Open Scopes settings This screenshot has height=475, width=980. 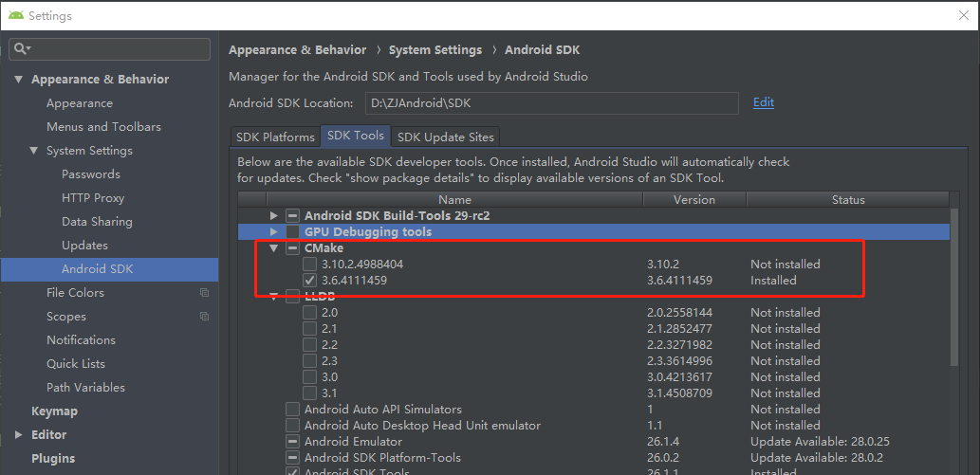tap(65, 317)
